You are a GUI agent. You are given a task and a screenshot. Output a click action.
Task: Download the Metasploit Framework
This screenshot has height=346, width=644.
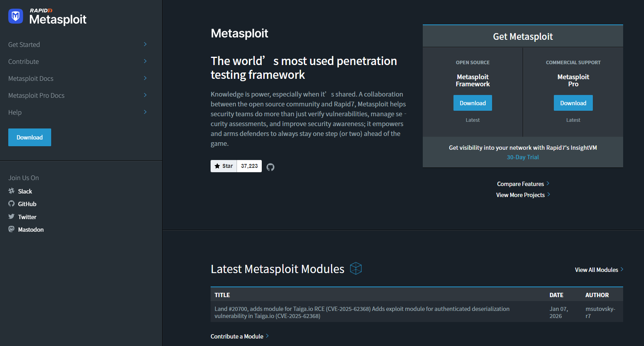472,103
